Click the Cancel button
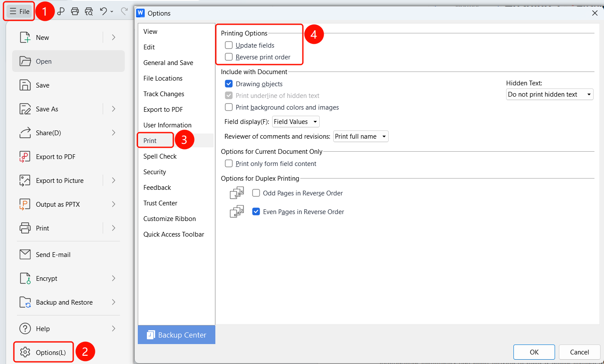The image size is (604, 364). (579, 352)
